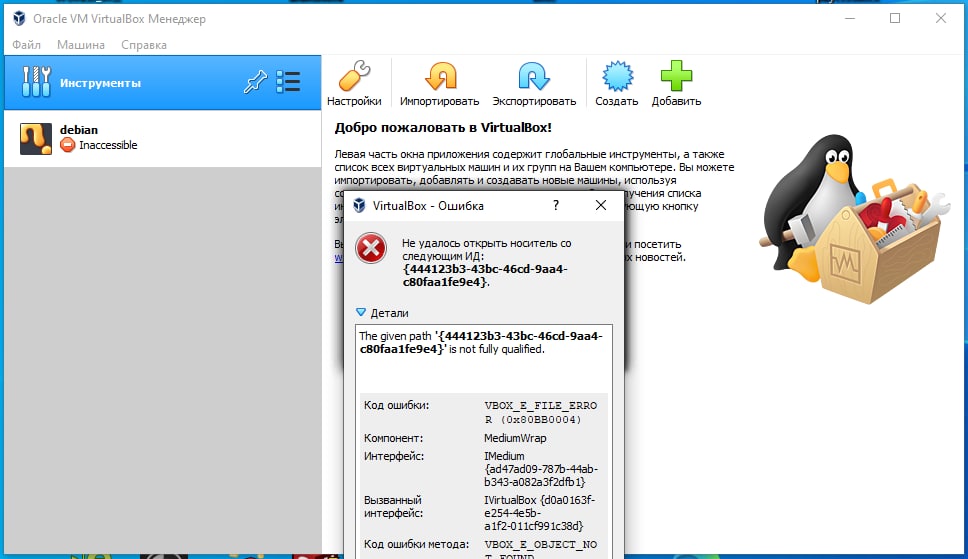Click the 'is not fully qualified' details text

coord(497,349)
